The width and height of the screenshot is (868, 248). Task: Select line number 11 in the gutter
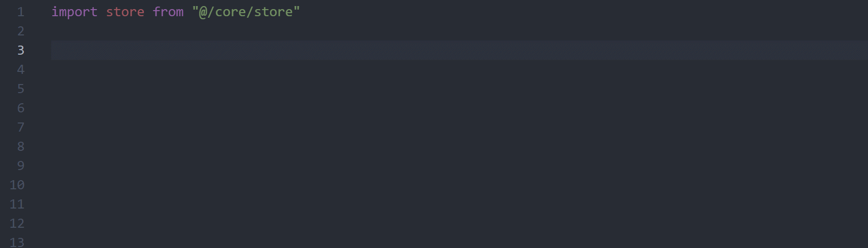(x=17, y=204)
